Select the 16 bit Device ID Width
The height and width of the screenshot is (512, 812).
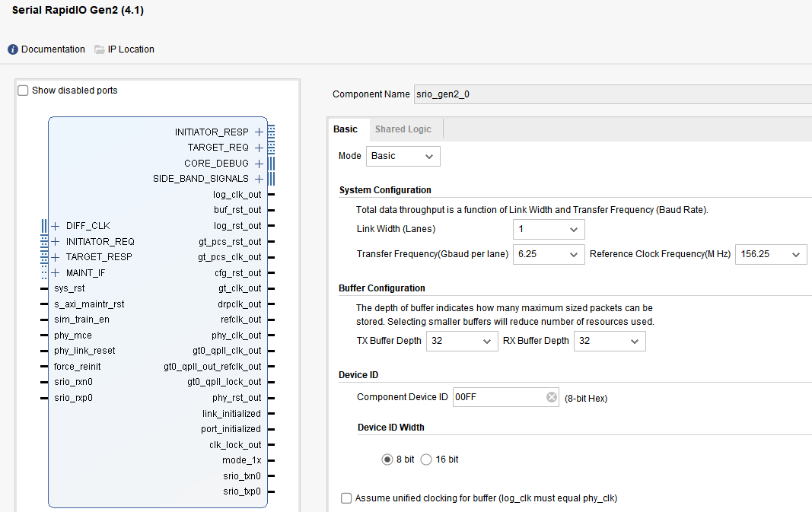click(425, 460)
